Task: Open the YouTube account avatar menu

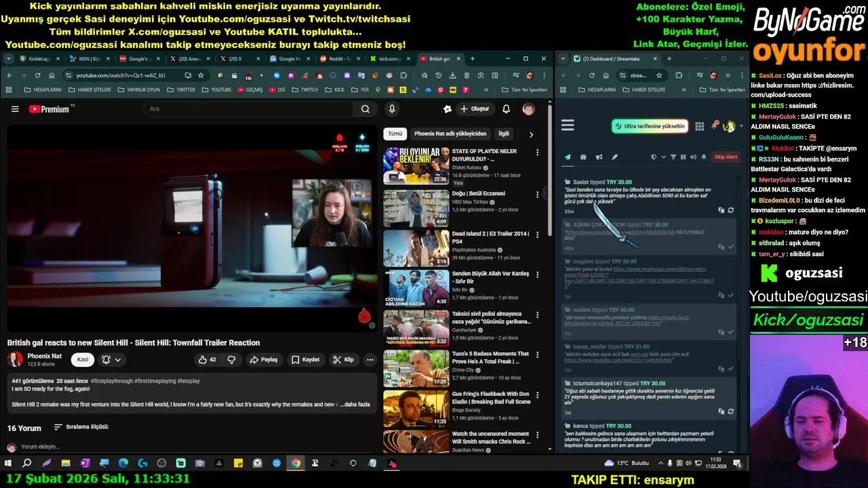Action: pyautogui.click(x=528, y=109)
